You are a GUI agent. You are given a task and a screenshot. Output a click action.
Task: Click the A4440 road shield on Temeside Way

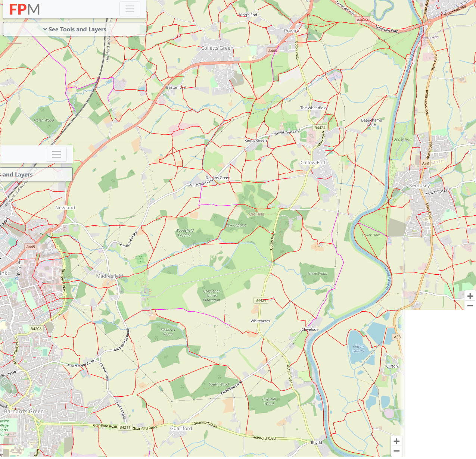click(x=362, y=20)
